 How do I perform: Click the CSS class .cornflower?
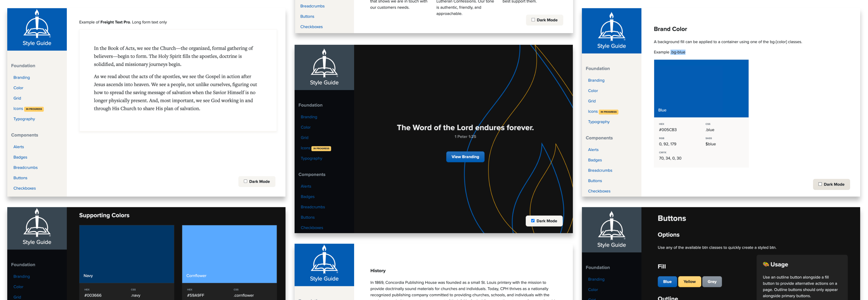(244, 295)
